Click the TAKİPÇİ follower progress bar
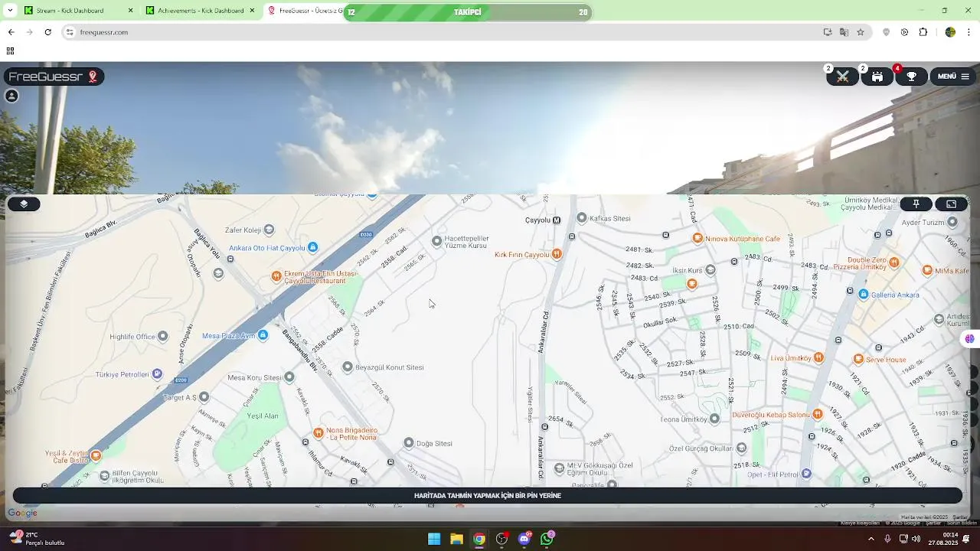The image size is (980, 551). (x=467, y=12)
